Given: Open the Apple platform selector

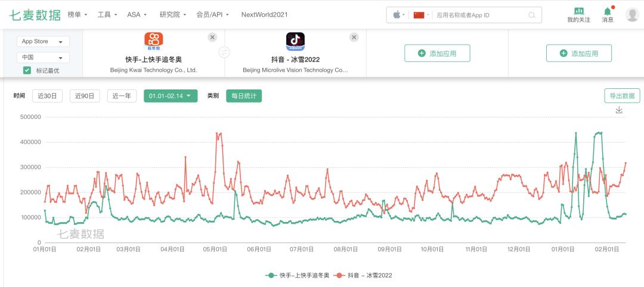Looking at the screenshot, I should tap(399, 15).
